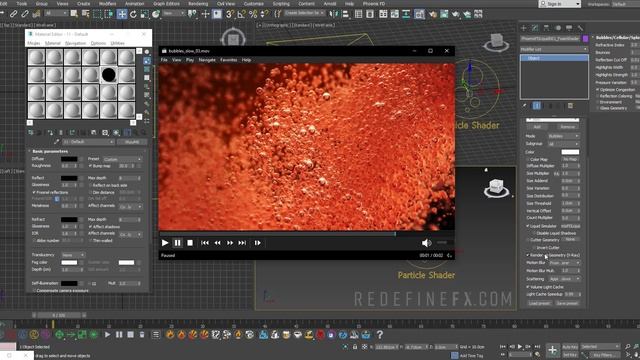Select the Scale tool in main toolbar
Viewport: 640px width, 360px height.
tap(144, 14)
